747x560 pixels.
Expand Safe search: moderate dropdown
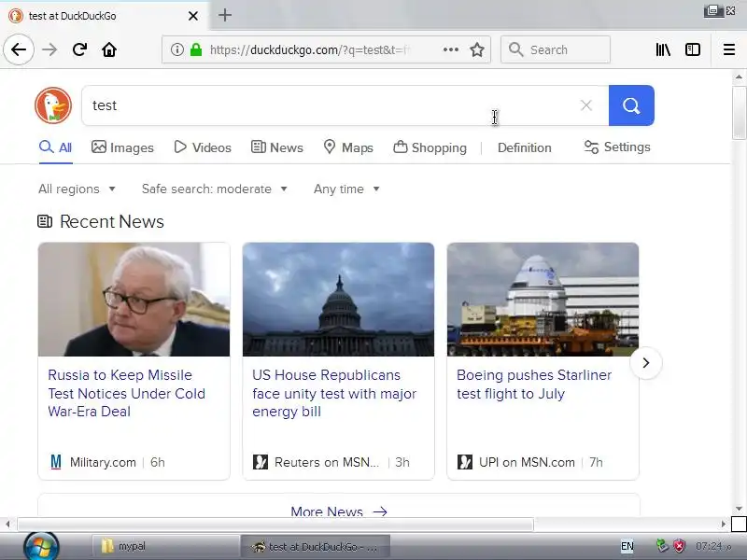click(x=215, y=189)
